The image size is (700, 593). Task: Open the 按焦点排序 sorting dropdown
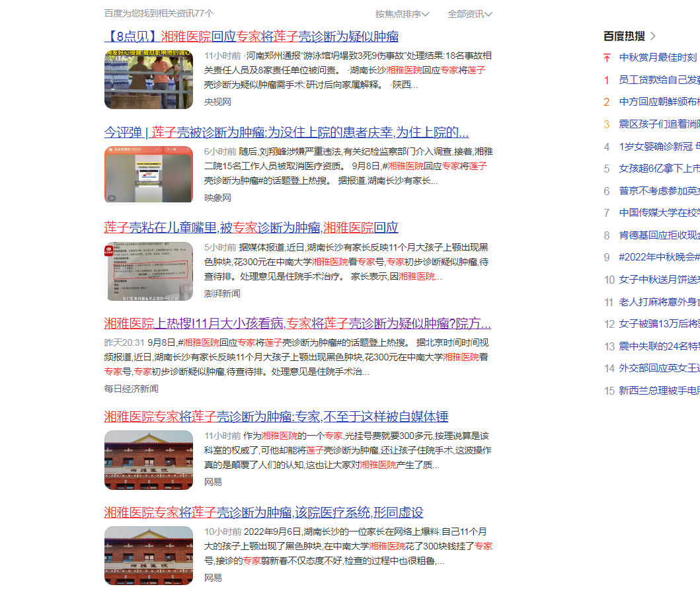(402, 14)
